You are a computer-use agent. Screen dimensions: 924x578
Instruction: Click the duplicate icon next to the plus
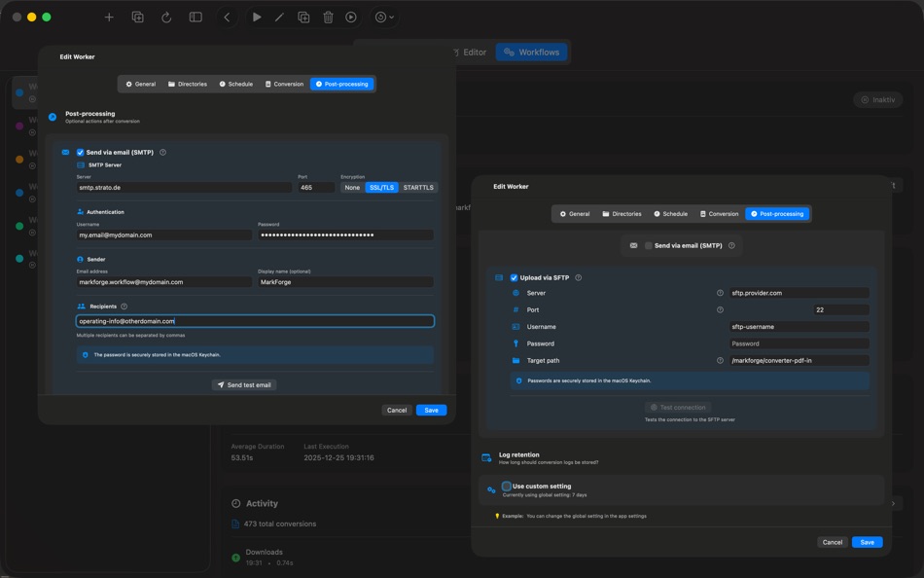pos(138,18)
